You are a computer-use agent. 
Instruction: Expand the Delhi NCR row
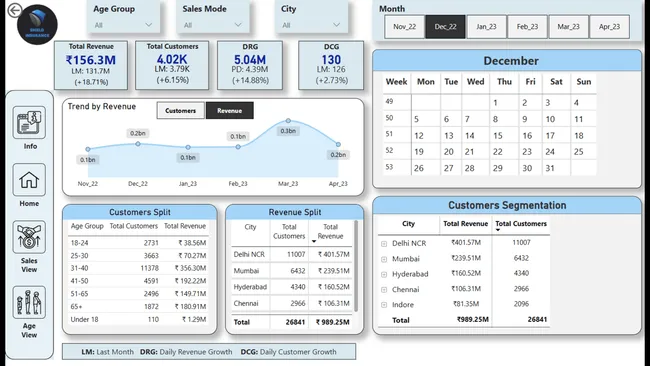(x=384, y=244)
